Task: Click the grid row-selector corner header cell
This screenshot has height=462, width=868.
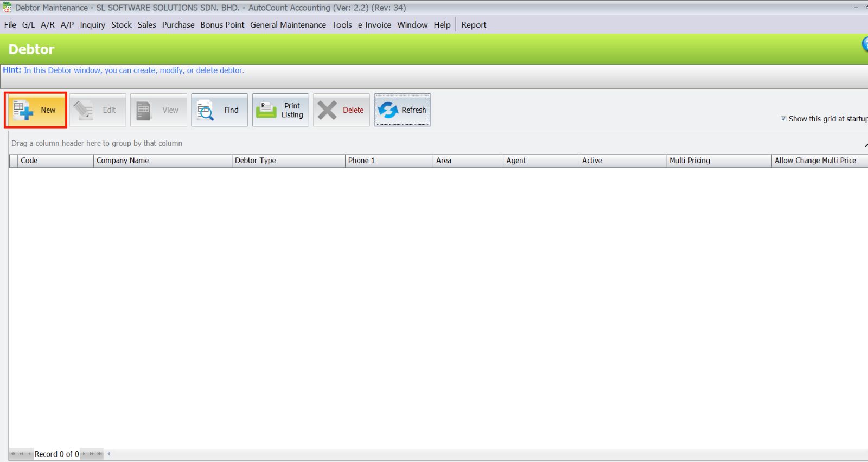Action: 14,161
